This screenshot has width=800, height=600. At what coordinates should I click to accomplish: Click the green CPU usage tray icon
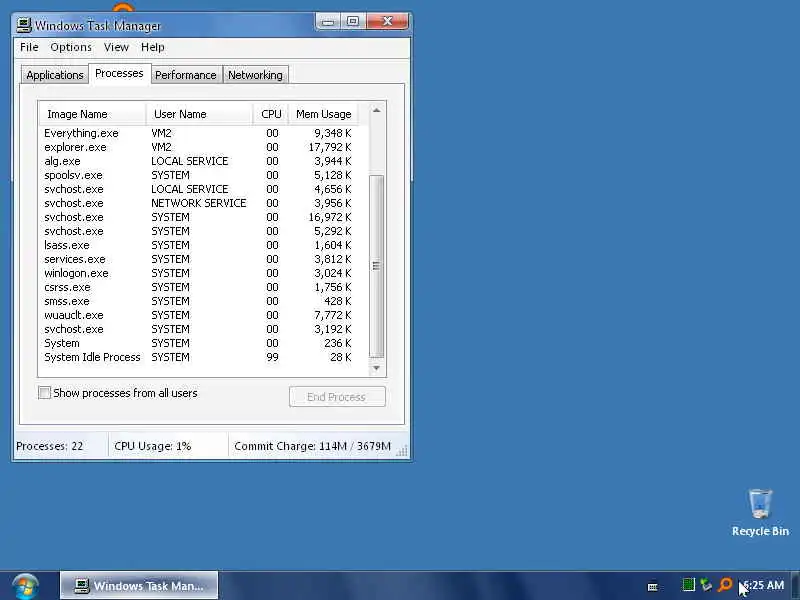point(688,585)
